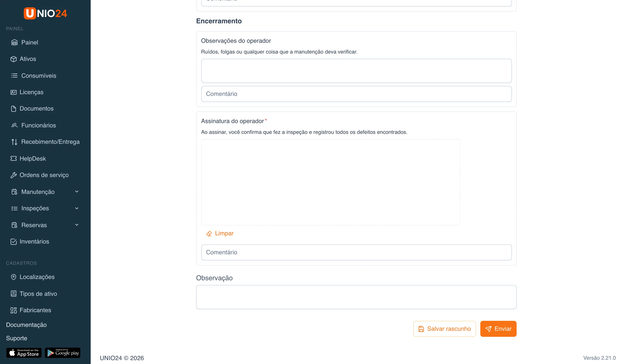Open Painel via its building icon
The height and width of the screenshot is (364, 622).
[x=14, y=43]
